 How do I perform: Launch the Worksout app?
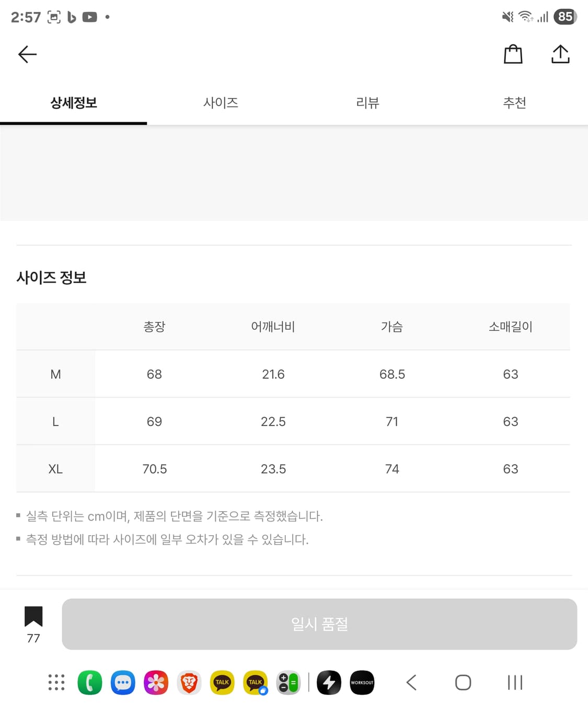362,682
